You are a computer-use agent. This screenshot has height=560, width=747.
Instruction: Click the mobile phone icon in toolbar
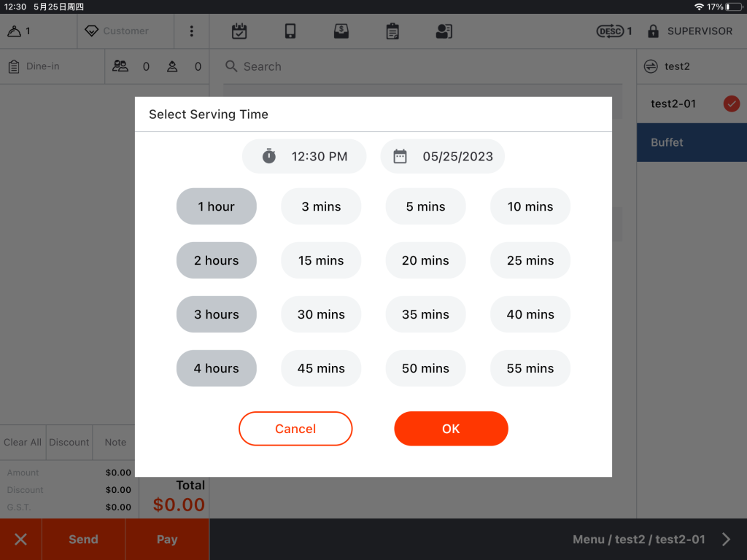point(290,31)
